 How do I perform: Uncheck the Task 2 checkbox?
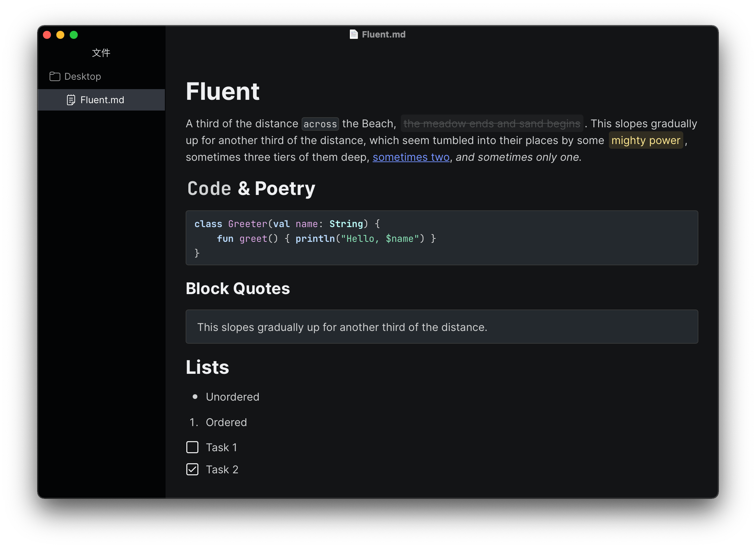tap(192, 469)
